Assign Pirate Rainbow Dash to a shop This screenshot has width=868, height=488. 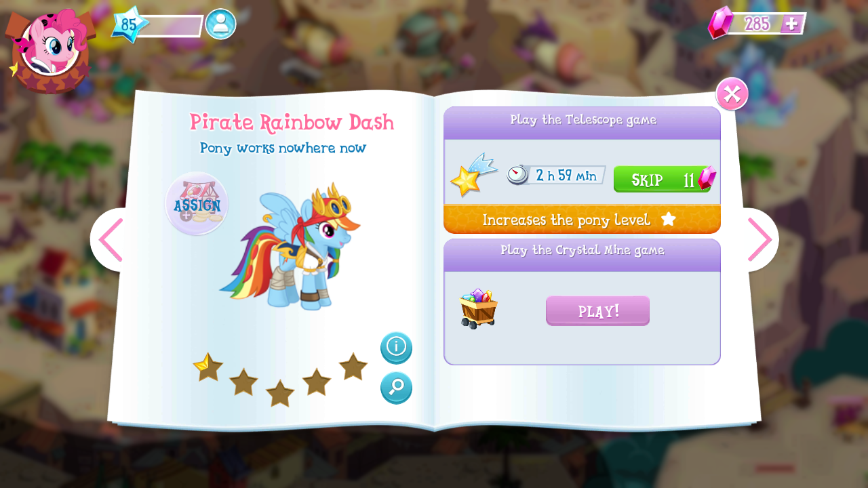point(197,204)
